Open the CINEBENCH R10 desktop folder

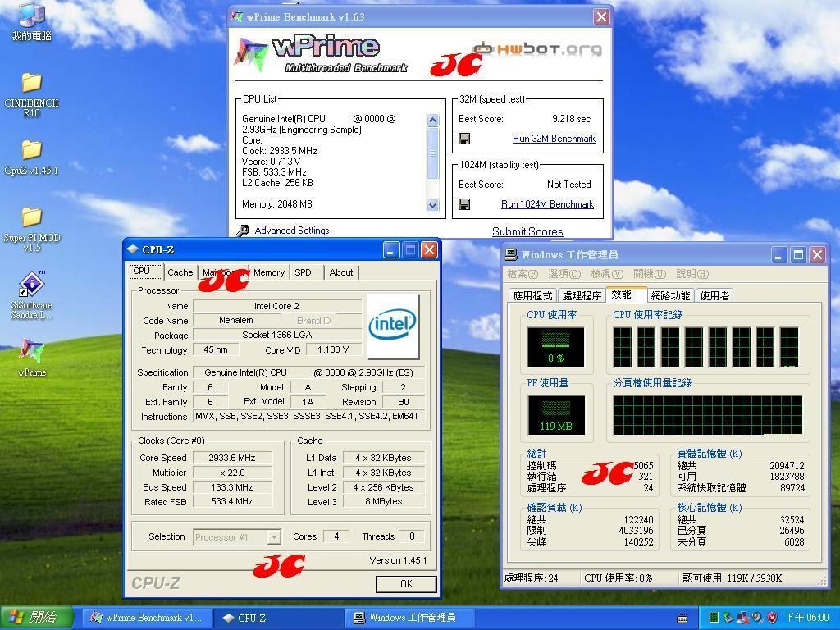coord(31,83)
